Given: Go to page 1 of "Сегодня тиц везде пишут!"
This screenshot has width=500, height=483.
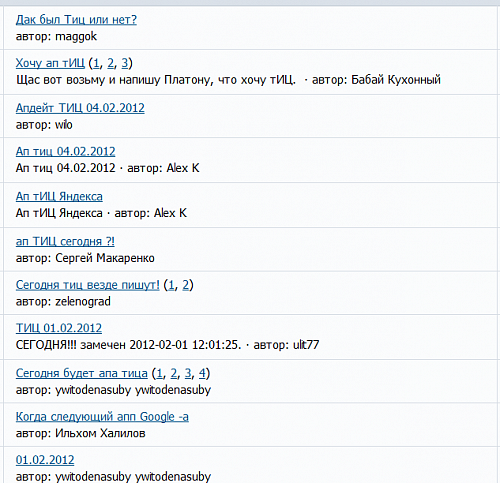Looking at the screenshot, I should pyautogui.click(x=171, y=285).
